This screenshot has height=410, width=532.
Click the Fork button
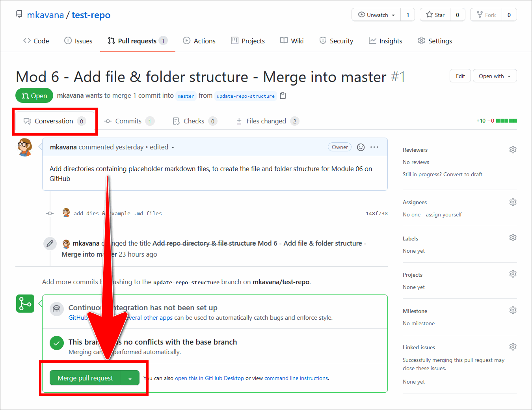point(486,15)
